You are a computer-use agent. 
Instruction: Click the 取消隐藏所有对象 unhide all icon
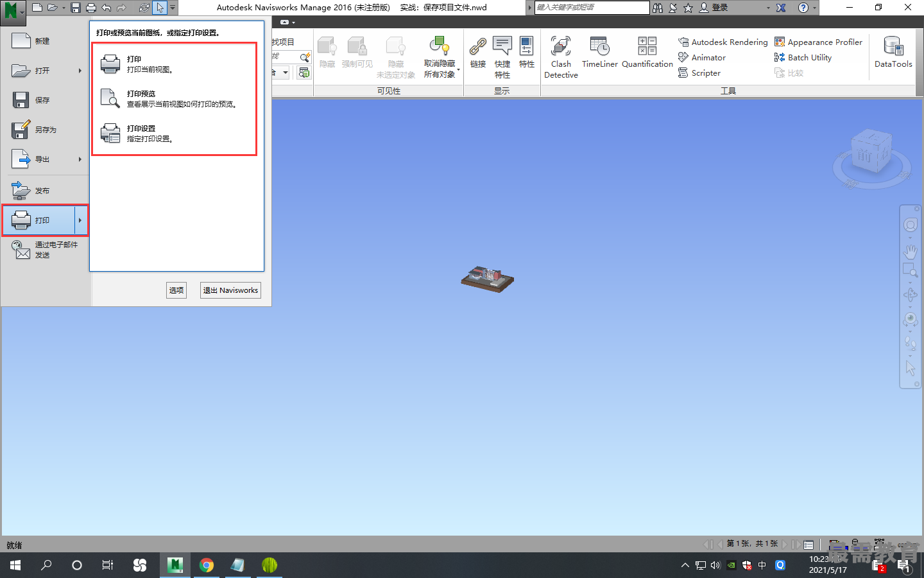[440, 46]
